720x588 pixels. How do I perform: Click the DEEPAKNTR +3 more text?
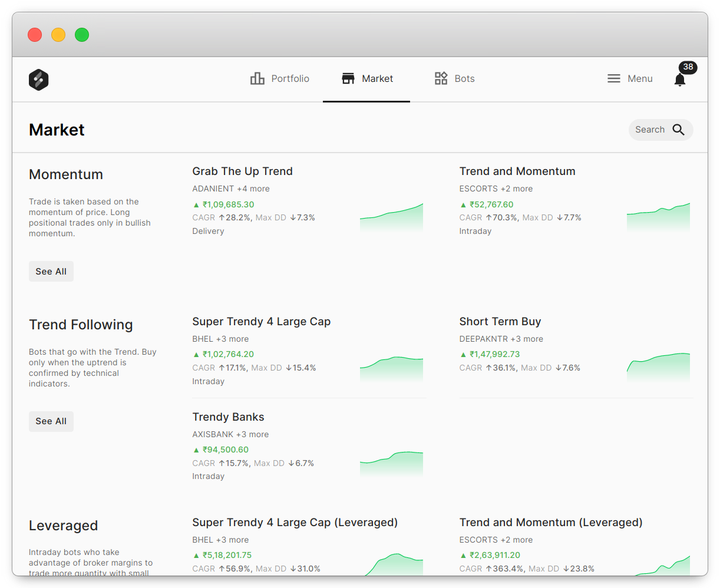tap(501, 339)
